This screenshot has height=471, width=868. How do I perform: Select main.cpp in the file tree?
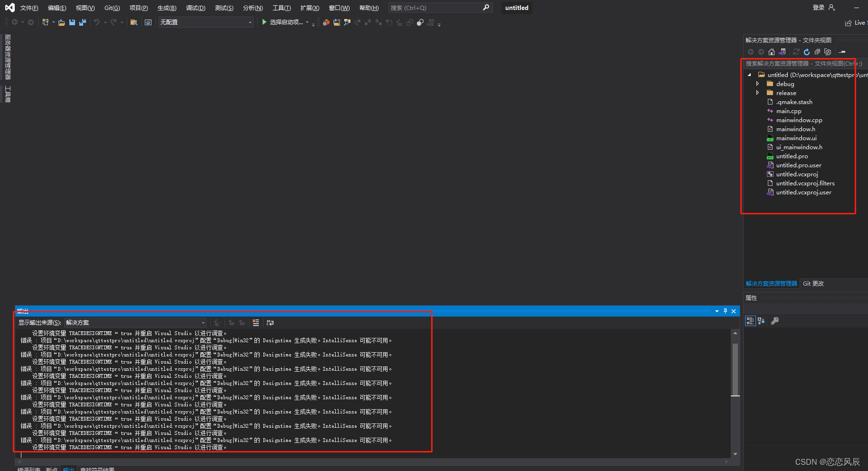[x=789, y=111]
